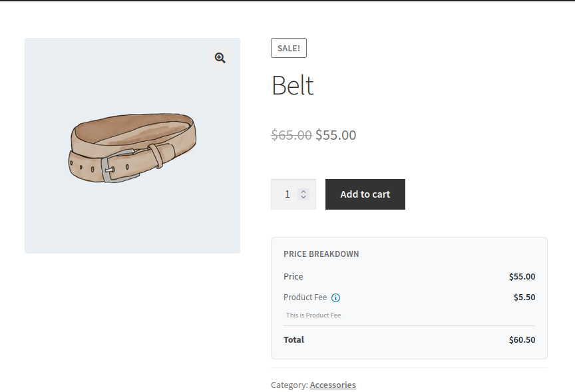Click the PRICE BREAKDOWN heading
Image resolution: width=575 pixels, height=392 pixels.
[x=321, y=254]
